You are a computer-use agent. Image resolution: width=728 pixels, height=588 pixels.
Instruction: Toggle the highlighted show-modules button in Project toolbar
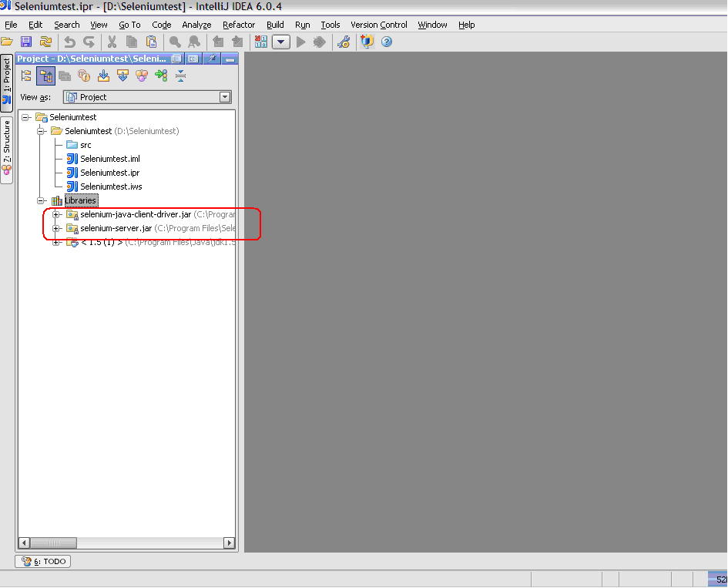coord(45,76)
